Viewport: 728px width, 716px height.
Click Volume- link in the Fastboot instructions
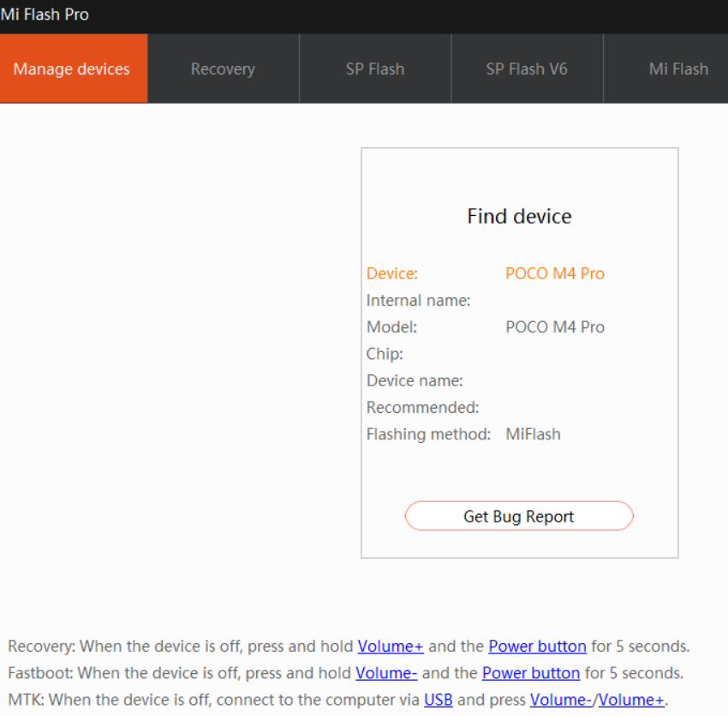click(x=386, y=673)
